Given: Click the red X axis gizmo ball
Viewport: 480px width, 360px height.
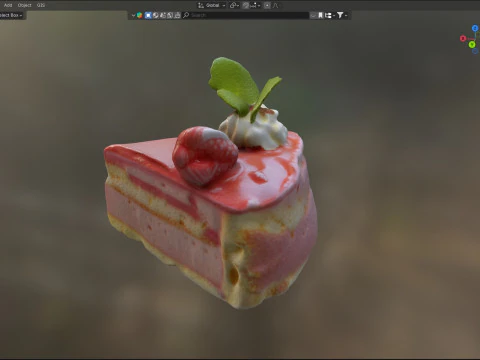Looking at the screenshot, I should point(463,38).
